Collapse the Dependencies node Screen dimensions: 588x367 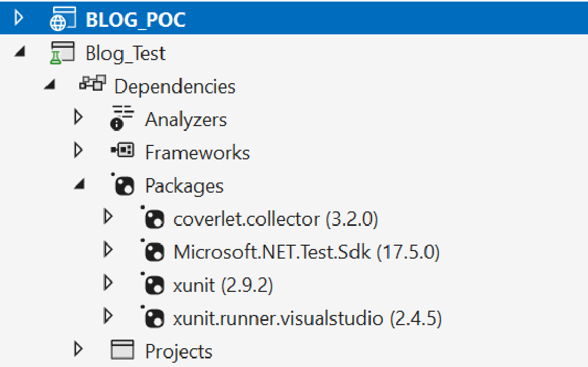pos(49,84)
